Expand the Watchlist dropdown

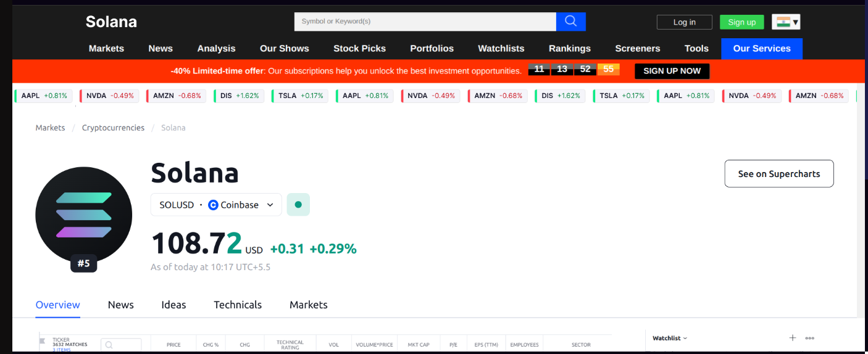click(x=670, y=338)
